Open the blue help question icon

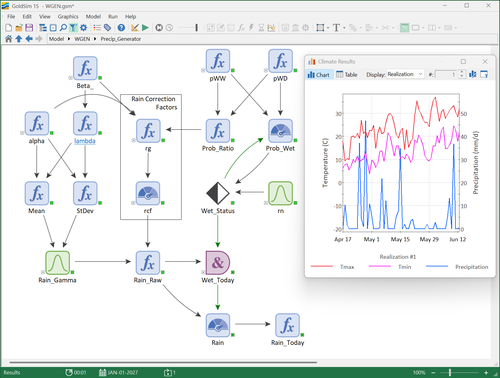(x=121, y=28)
